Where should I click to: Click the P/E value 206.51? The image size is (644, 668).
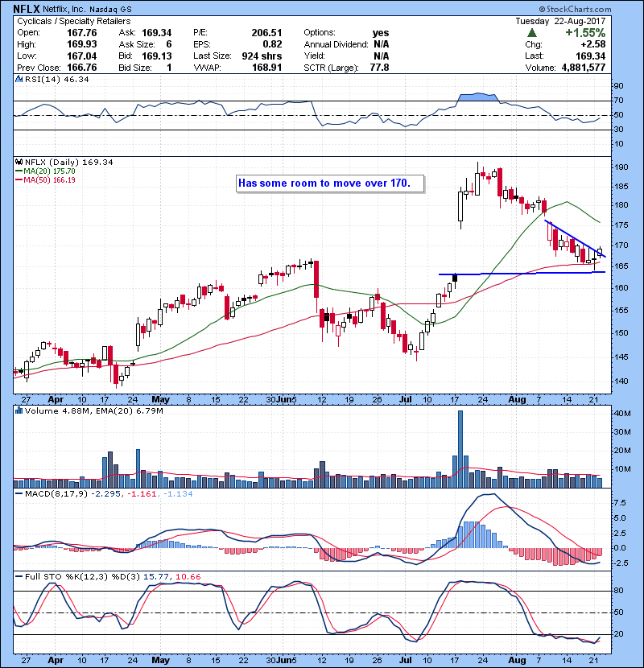(266, 33)
